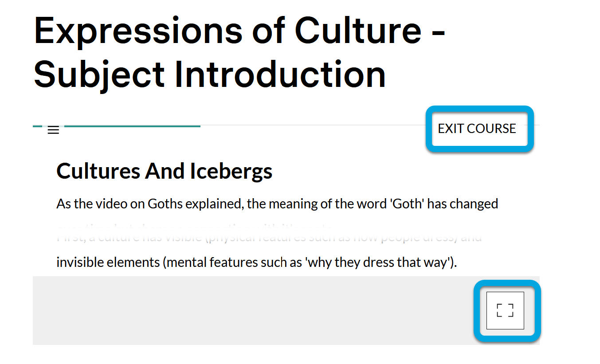The width and height of the screenshot is (600, 364).
Task: Click the 'Expressions of Culture' title line
Action: [x=239, y=30]
